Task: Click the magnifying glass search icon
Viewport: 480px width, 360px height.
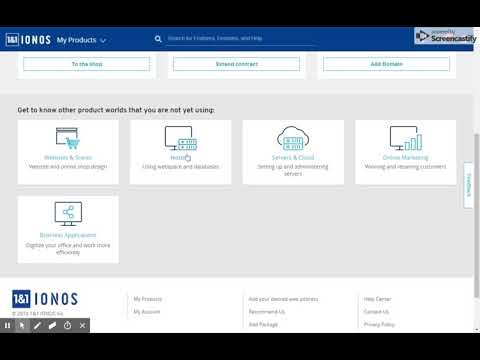Action: [158, 39]
